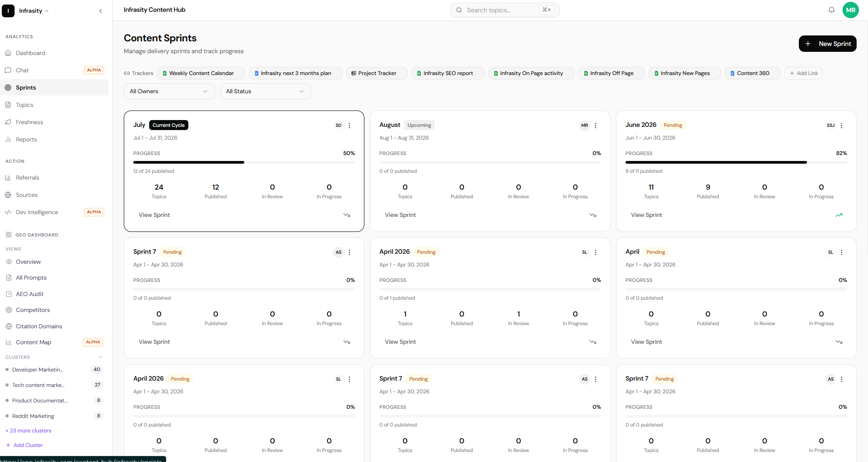
Task: Select the Product Documentation cluster
Action: [55, 401]
